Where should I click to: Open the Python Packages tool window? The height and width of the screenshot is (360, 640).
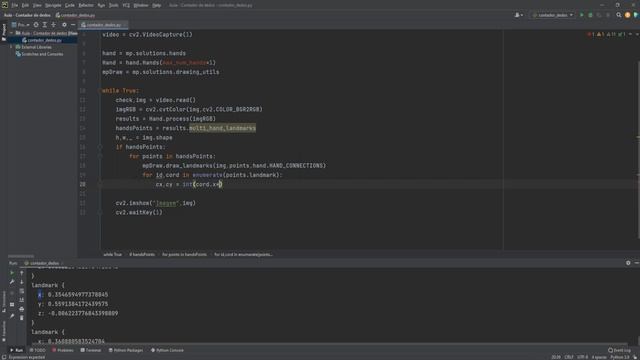(x=126, y=350)
